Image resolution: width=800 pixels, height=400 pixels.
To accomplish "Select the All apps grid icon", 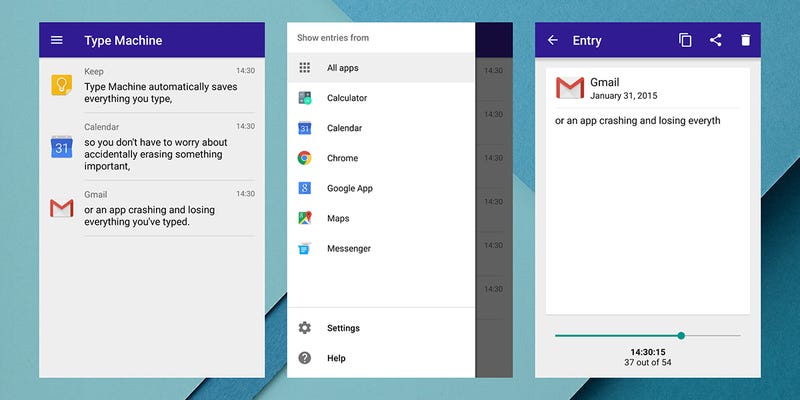I will pos(305,68).
